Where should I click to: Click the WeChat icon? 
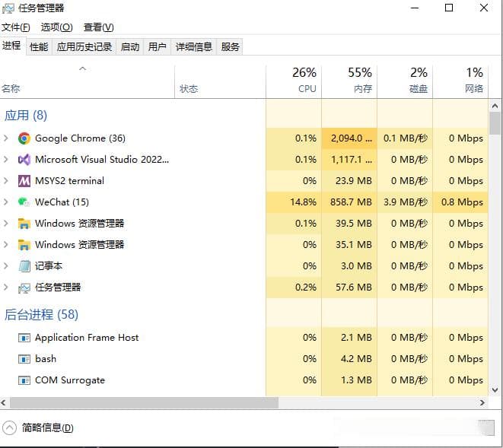click(x=24, y=202)
